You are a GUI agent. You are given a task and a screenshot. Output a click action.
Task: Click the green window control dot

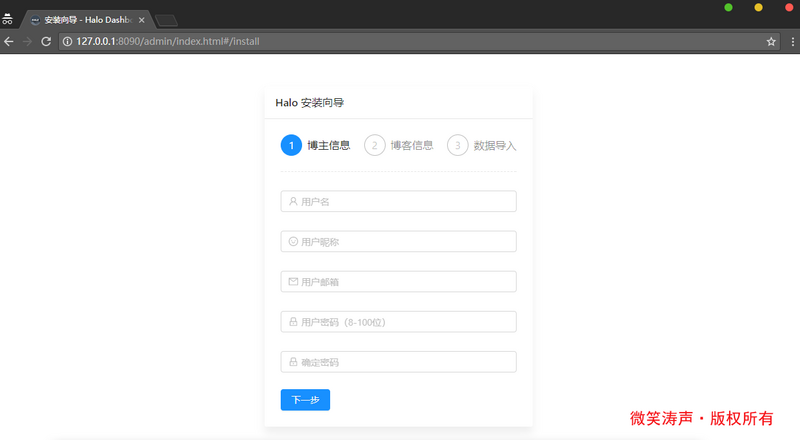click(x=729, y=7)
